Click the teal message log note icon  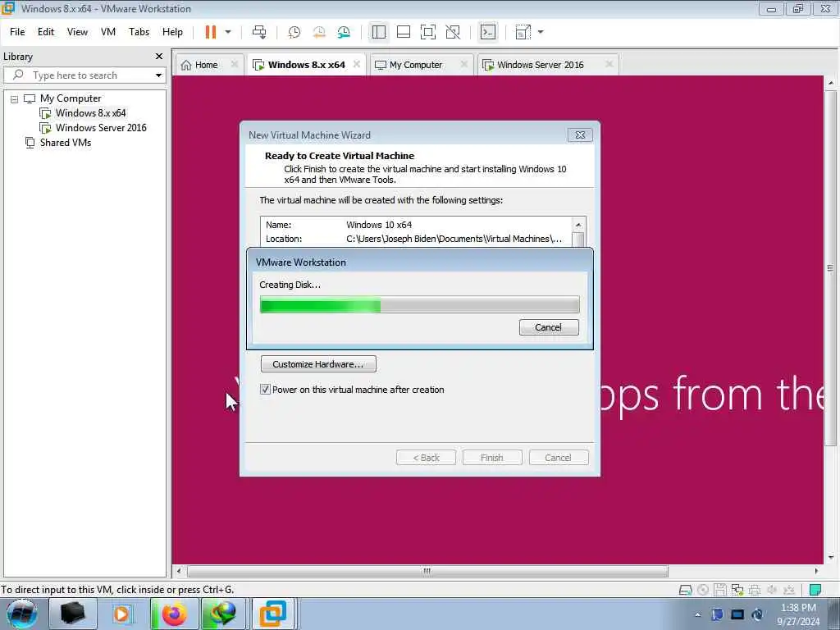815,590
